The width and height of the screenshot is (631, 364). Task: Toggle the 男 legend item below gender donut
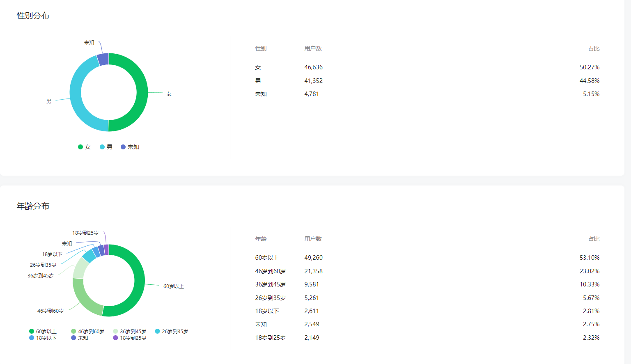point(106,147)
